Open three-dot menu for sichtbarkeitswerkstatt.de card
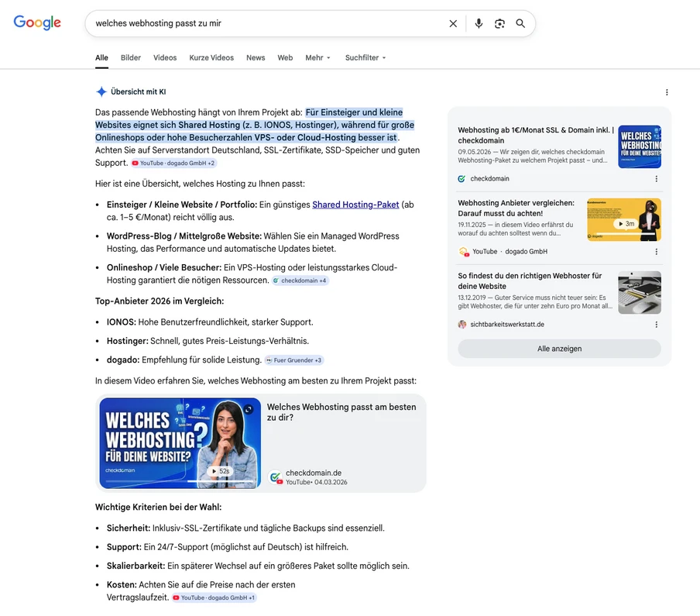This screenshot has width=700, height=616. [656, 325]
